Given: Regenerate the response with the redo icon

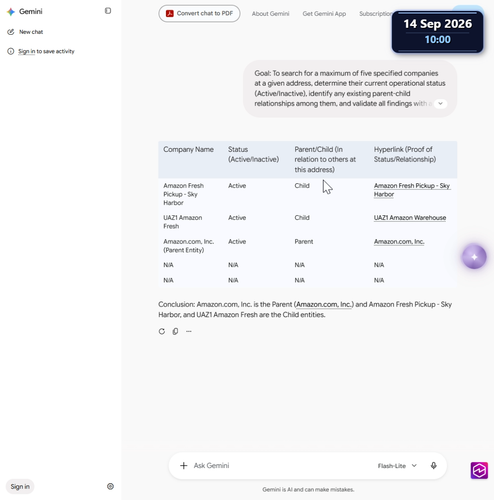Looking at the screenshot, I should (162, 331).
